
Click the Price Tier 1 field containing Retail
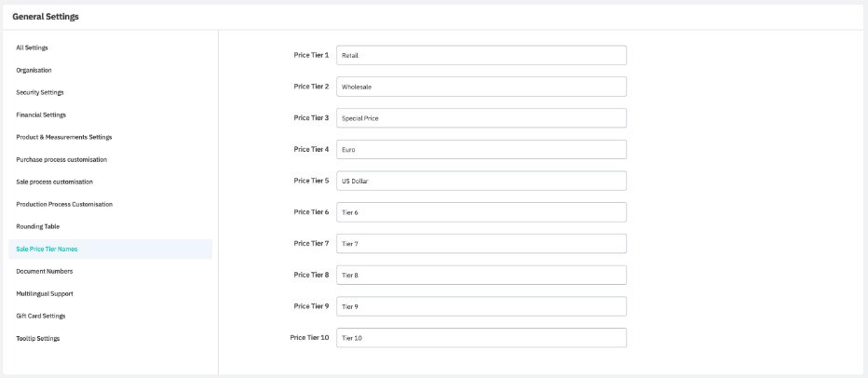[481, 56]
